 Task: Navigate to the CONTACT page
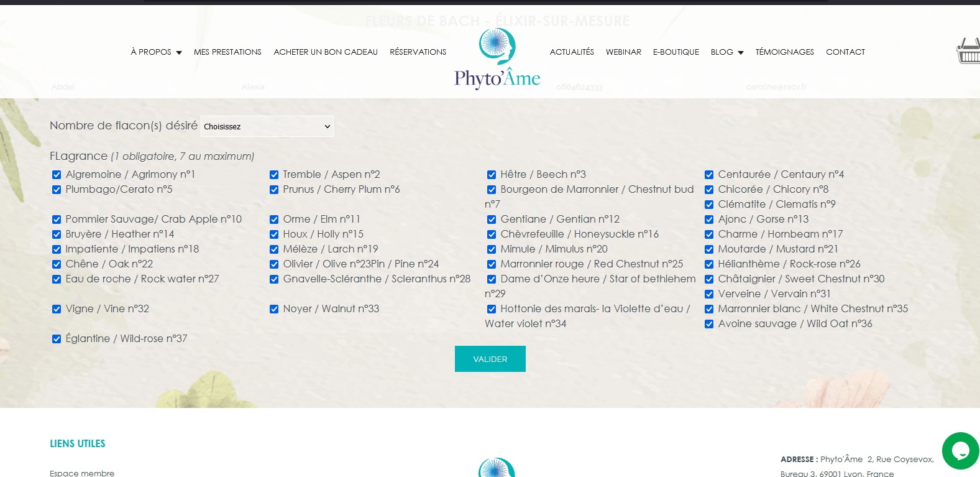pos(845,52)
